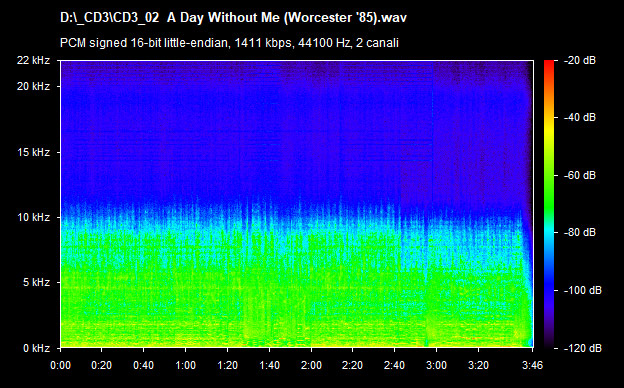
Task: Click the 0 kHz frequency axis label
Action: pyautogui.click(x=36, y=348)
